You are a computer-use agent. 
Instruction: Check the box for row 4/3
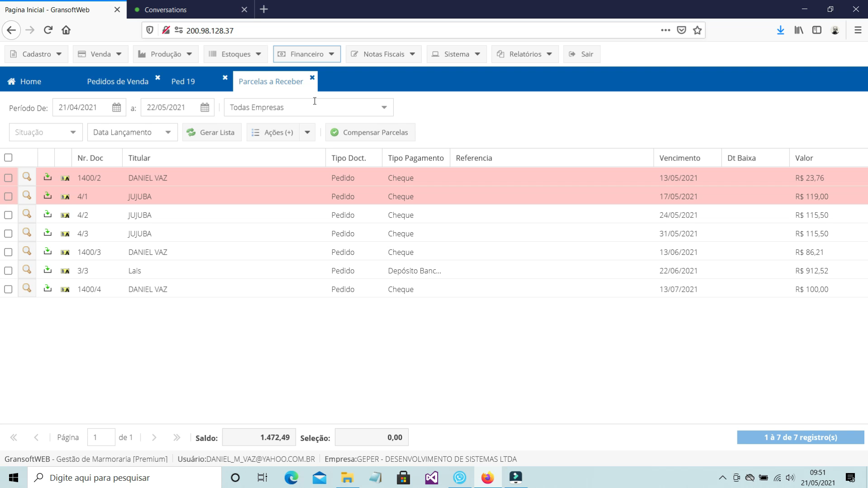[x=8, y=234]
